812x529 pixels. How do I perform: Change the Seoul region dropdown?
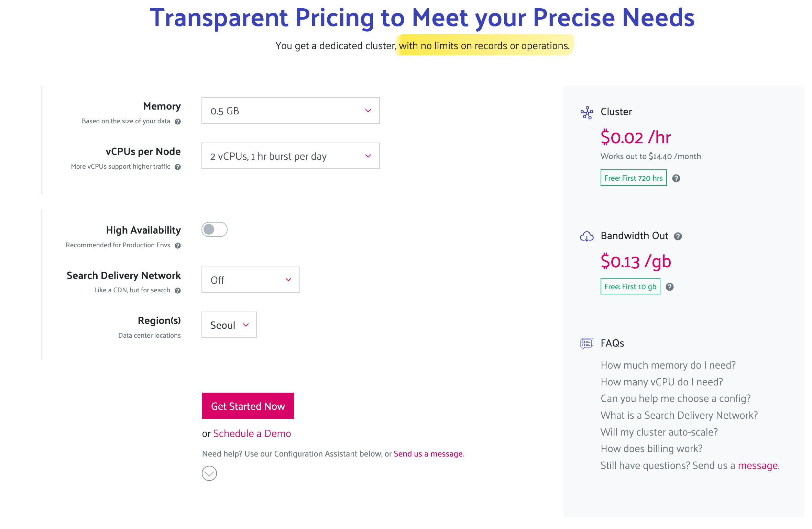click(x=229, y=325)
